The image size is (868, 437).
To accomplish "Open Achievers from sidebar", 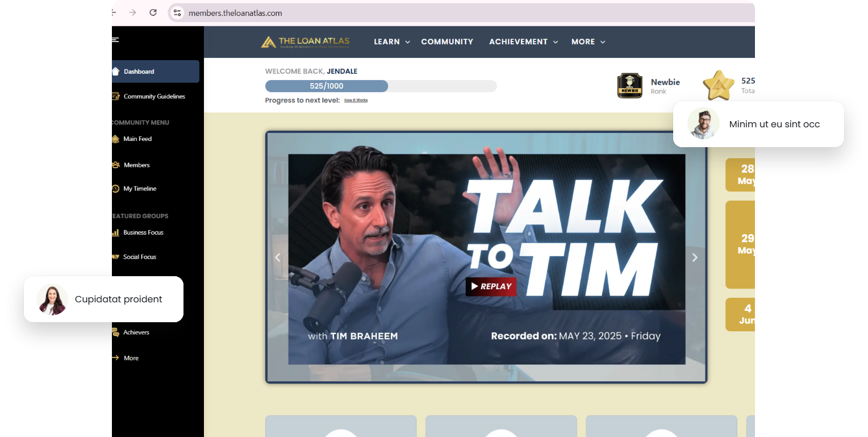I will click(x=136, y=332).
